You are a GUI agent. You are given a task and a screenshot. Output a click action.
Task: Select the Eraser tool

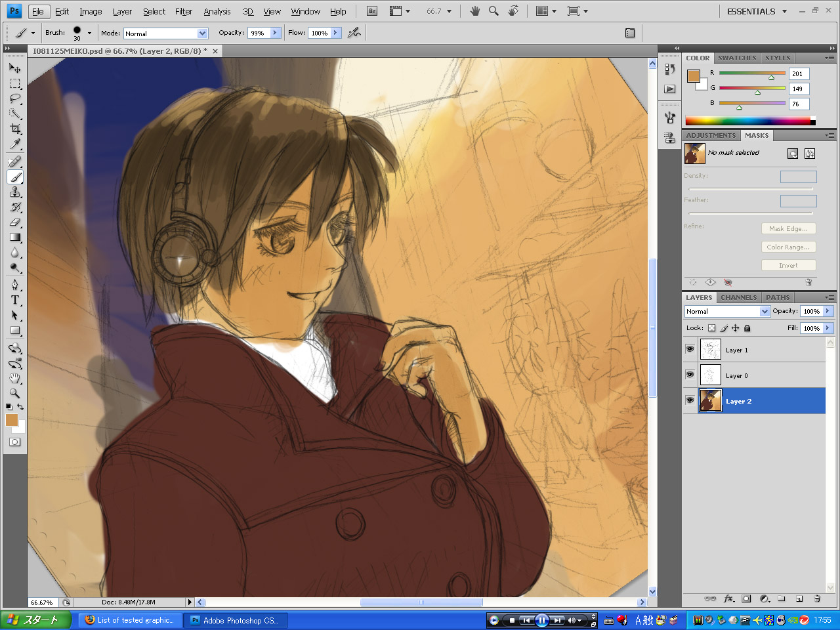pyautogui.click(x=14, y=222)
